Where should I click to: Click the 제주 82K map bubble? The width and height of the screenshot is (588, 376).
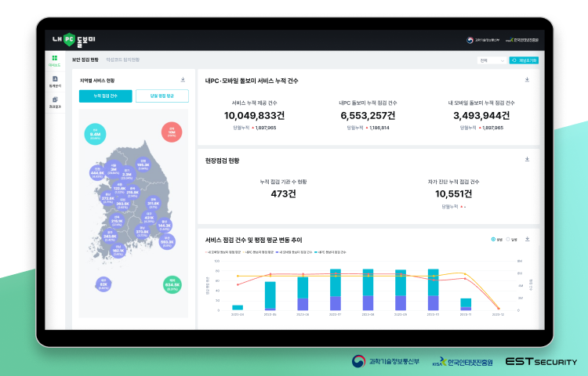[103, 284]
